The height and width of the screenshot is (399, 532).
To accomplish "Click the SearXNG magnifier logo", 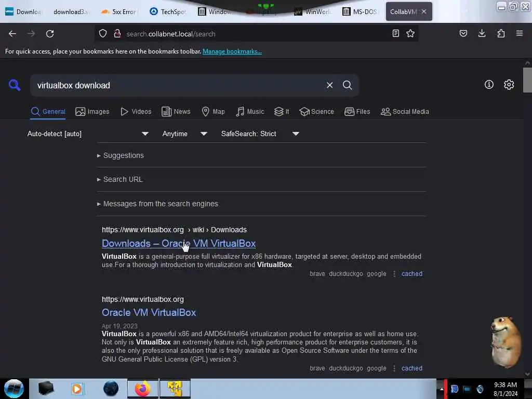I will click(x=15, y=85).
